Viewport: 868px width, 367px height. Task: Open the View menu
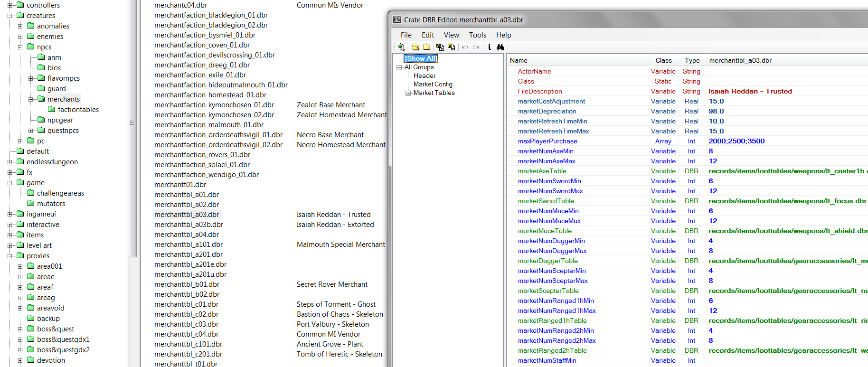coord(451,35)
